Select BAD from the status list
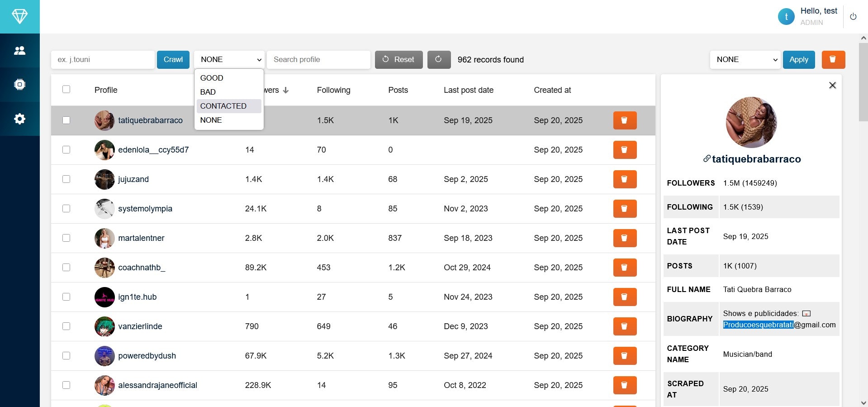The width and height of the screenshot is (868, 407). 229,92
